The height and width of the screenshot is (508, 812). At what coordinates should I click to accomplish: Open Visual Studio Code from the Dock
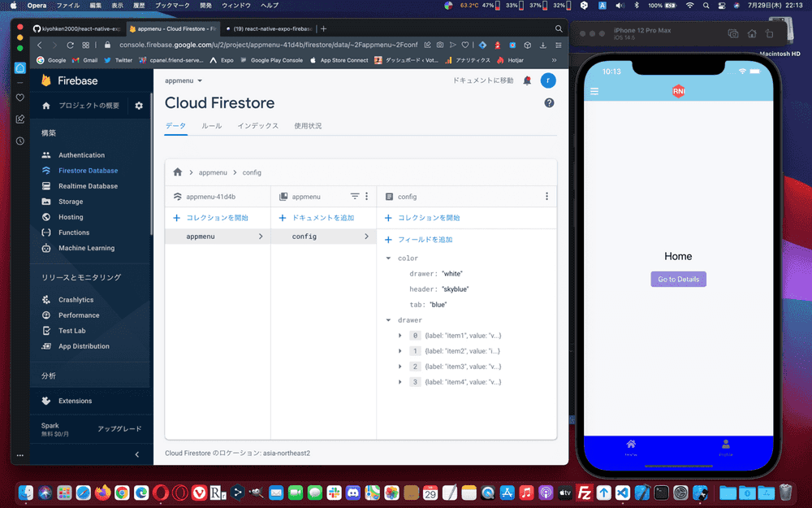(623, 493)
